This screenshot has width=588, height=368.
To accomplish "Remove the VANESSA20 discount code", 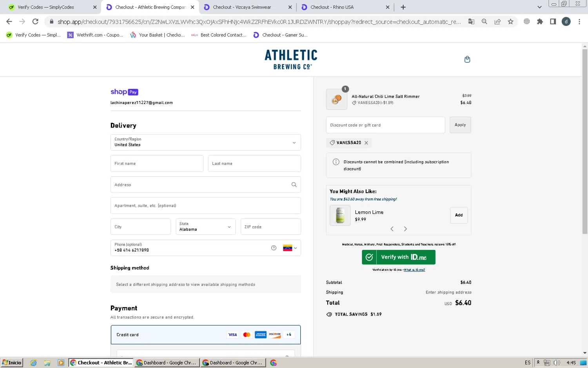I will pos(366,143).
